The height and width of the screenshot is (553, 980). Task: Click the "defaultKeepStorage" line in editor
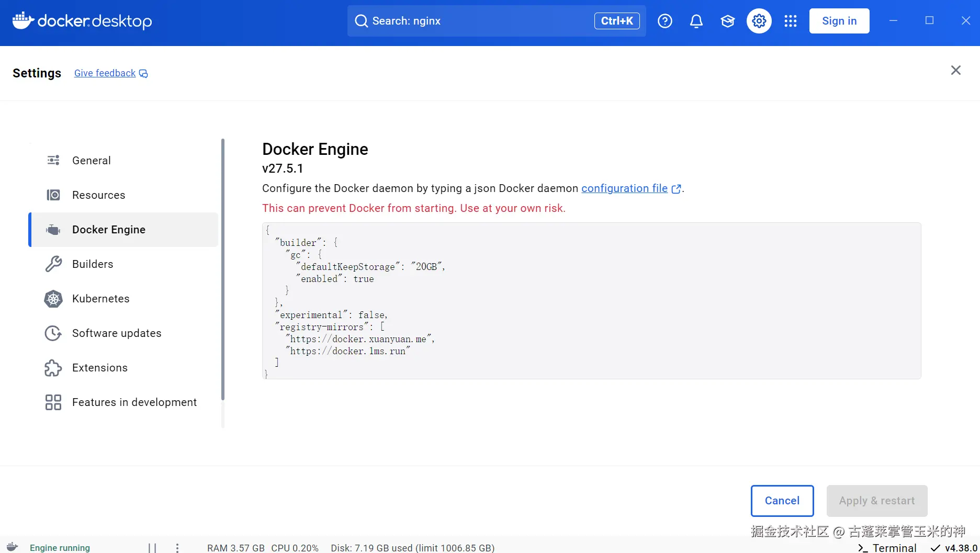click(x=370, y=267)
